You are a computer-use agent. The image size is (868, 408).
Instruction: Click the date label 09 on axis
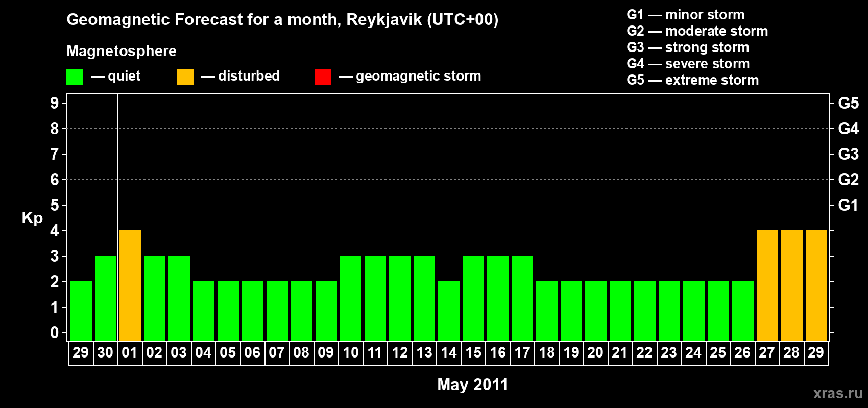(326, 353)
